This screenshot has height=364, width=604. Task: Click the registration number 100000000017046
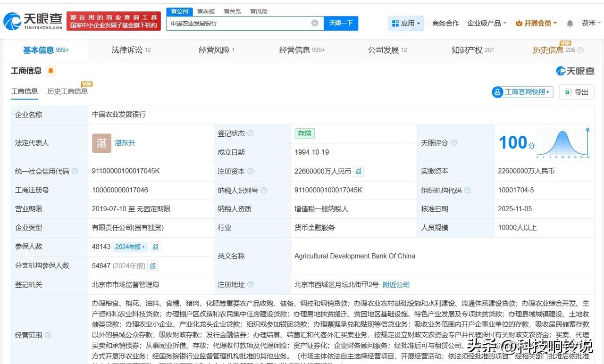click(x=120, y=190)
